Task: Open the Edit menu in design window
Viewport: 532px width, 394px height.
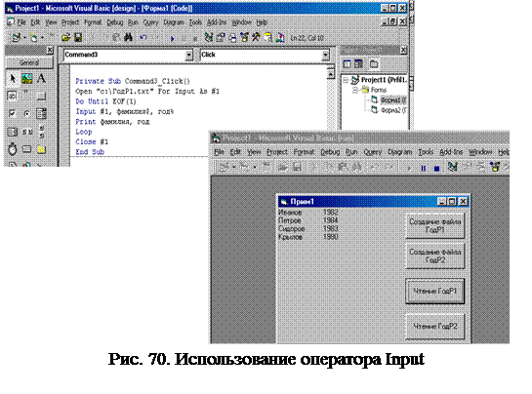Action: pyautogui.click(x=35, y=22)
